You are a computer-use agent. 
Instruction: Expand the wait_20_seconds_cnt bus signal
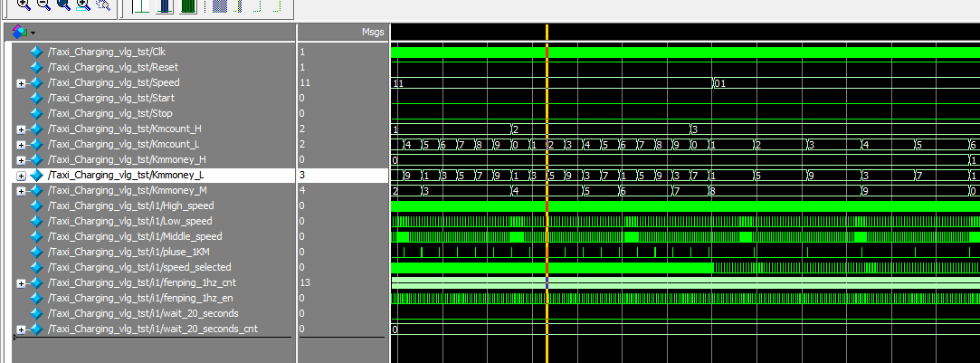[x=21, y=330]
